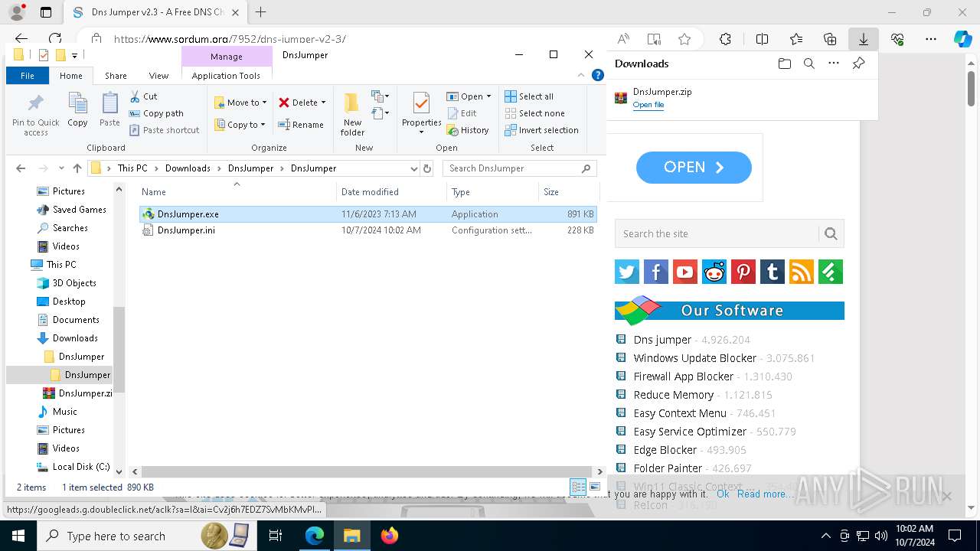Open sordum YouTube icon
This screenshot has height=551, width=980.
tap(684, 272)
